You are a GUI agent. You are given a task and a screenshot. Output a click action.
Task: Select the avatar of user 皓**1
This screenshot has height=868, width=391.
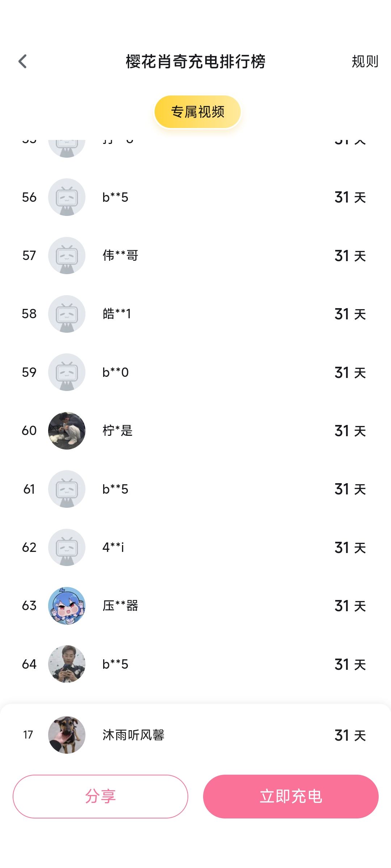click(67, 314)
